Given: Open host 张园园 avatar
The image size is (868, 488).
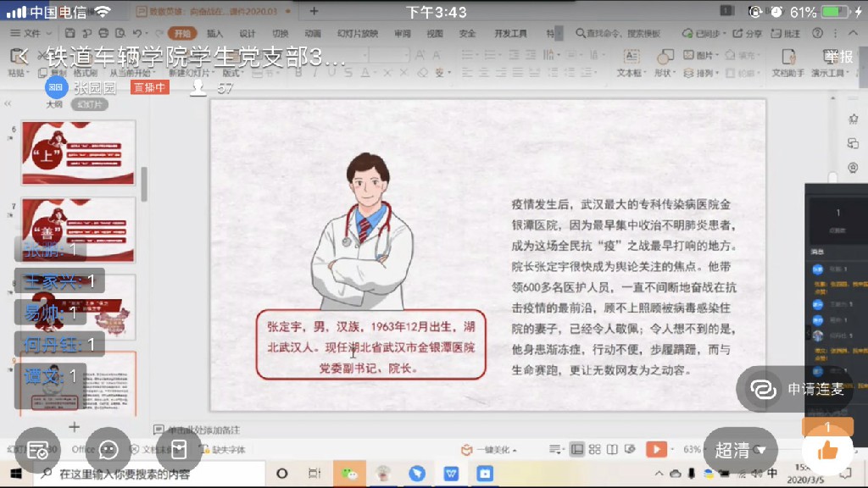Looking at the screenshot, I should 55,87.
